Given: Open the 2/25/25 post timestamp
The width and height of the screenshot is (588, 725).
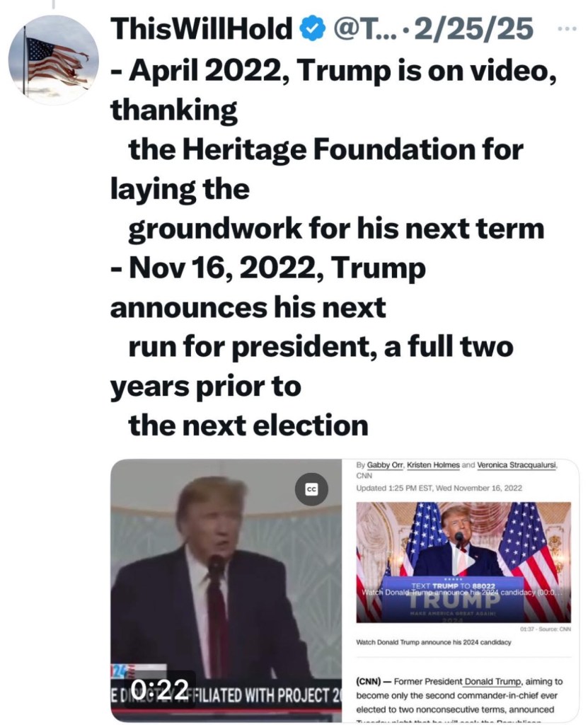Looking at the screenshot, I should click(473, 28).
